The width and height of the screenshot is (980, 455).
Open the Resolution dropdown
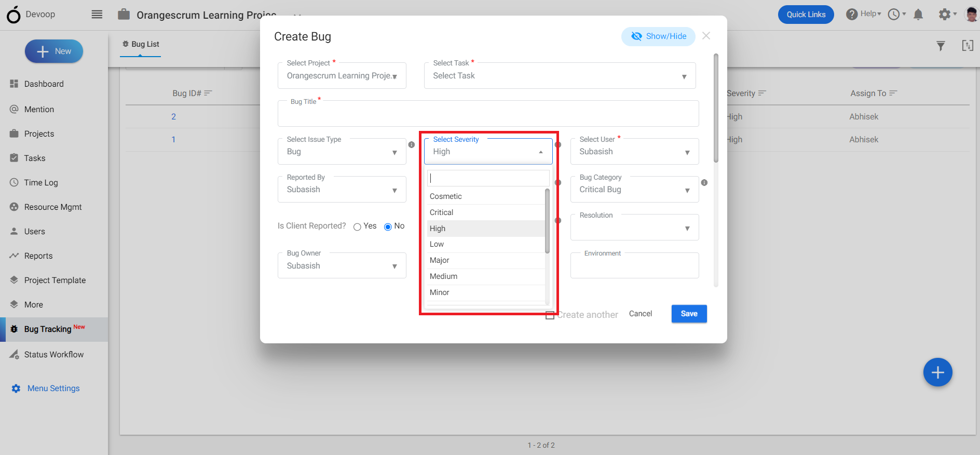[x=635, y=228]
